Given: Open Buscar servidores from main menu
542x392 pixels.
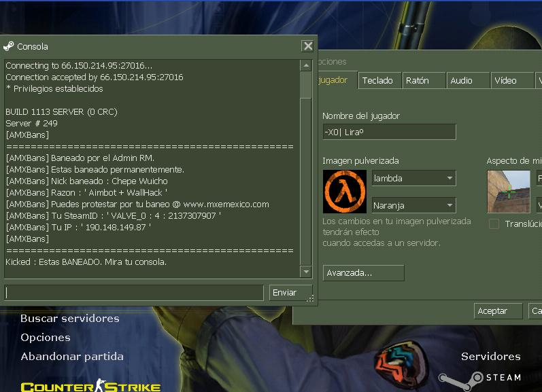Looking at the screenshot, I should click(70, 319).
